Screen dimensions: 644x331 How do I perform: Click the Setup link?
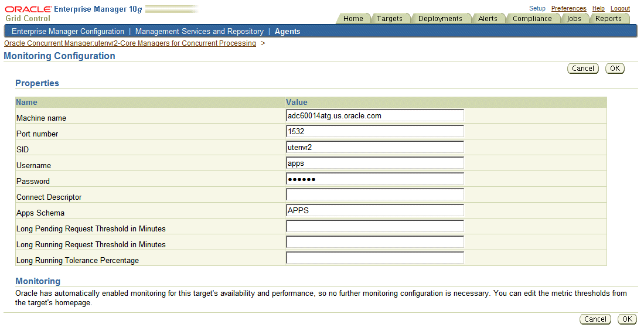pos(537,8)
